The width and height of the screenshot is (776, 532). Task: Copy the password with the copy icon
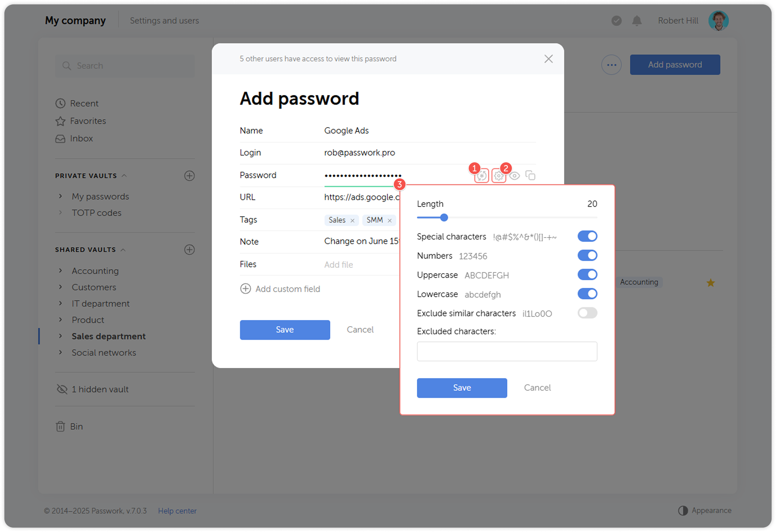click(530, 175)
